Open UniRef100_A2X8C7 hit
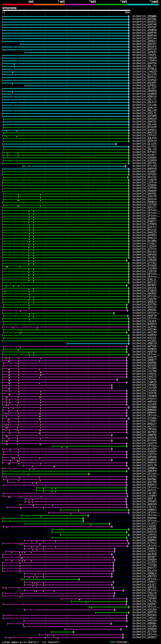Viewport: 161px width, 644px height. click(144, 155)
